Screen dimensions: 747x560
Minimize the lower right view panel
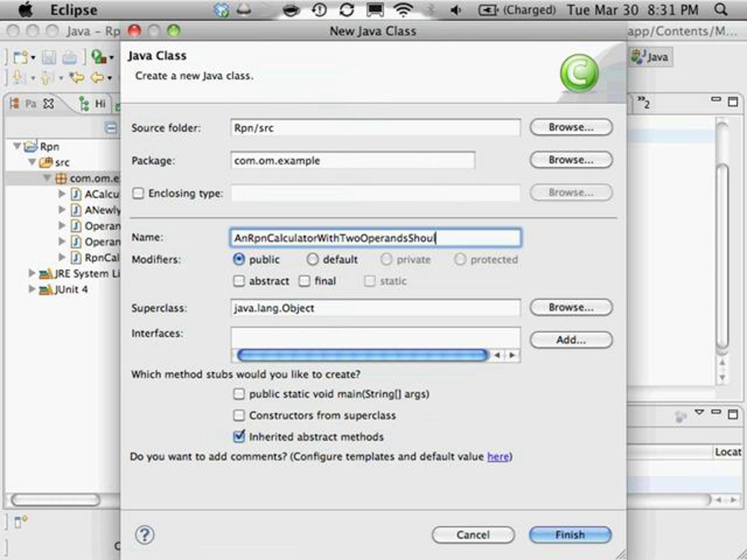point(716,412)
